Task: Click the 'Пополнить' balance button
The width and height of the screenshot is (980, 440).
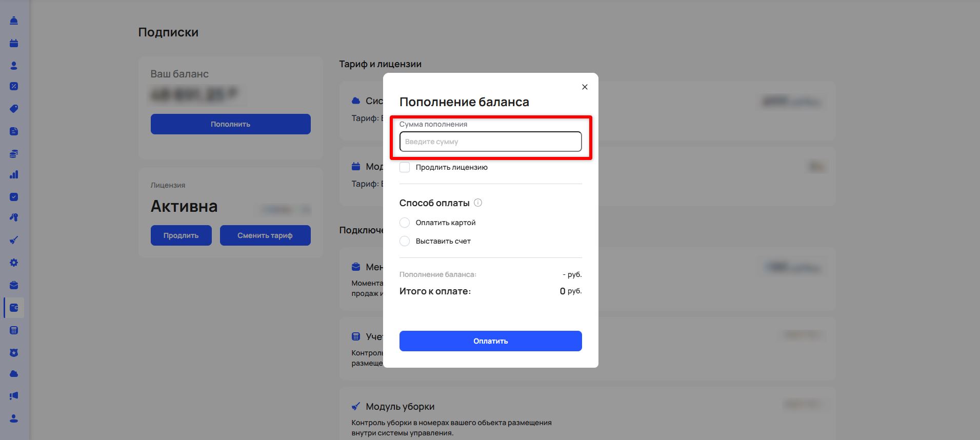Action: click(230, 124)
